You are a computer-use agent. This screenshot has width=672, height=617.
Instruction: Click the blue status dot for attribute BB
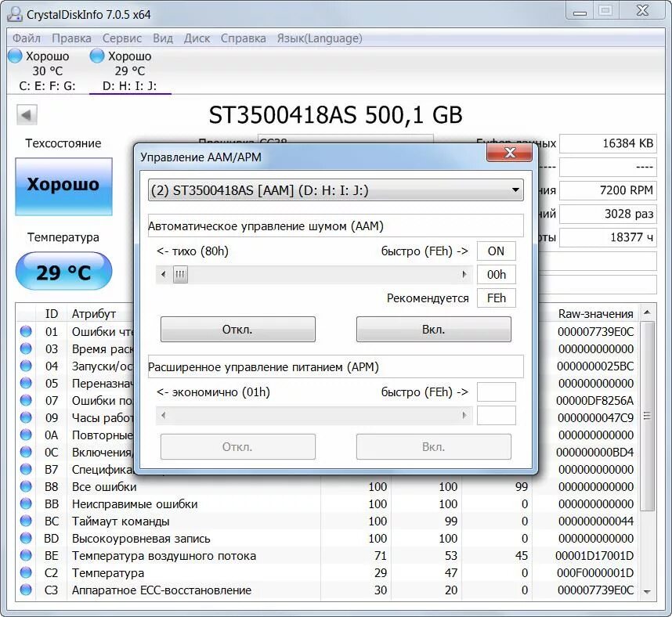point(26,503)
